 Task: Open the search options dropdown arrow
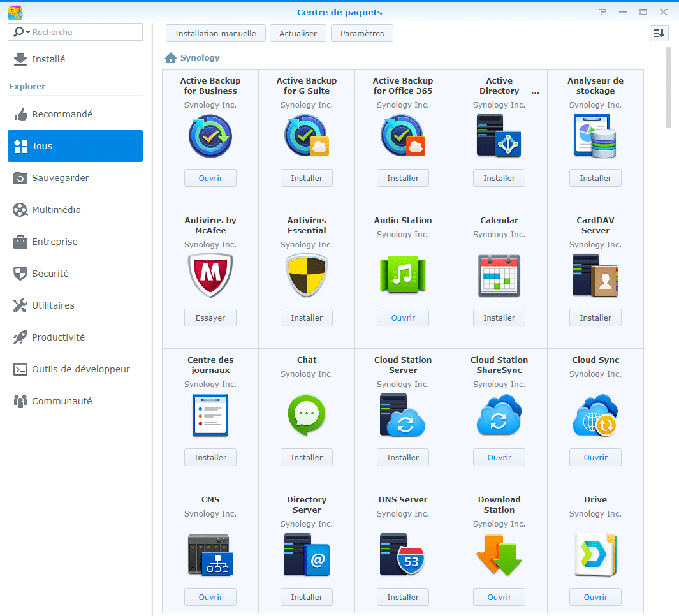pos(28,33)
